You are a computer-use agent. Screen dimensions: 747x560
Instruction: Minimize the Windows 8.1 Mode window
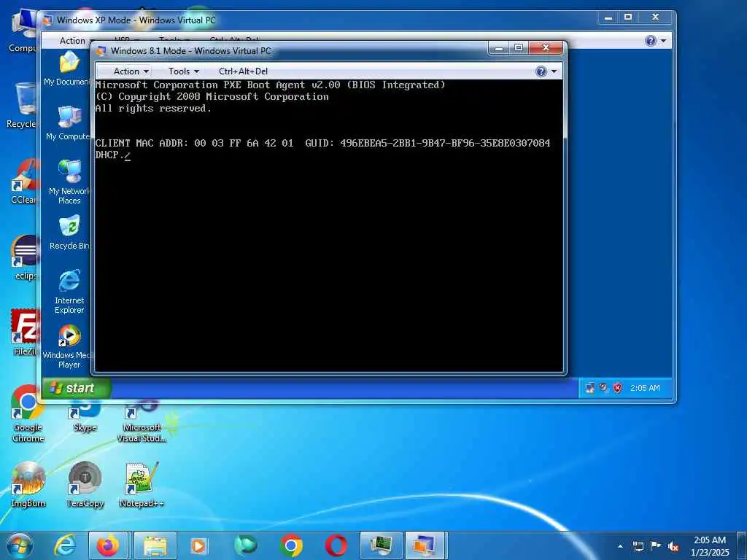tap(499, 48)
